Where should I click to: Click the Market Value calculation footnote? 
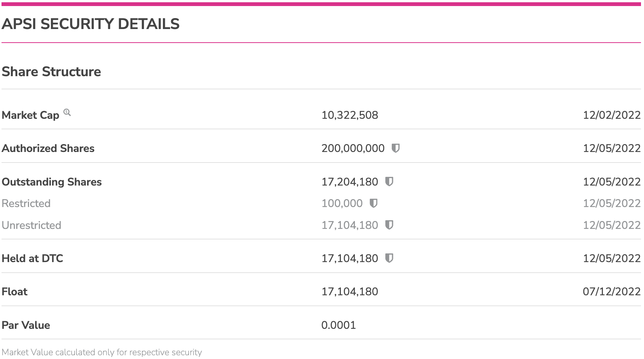click(102, 352)
